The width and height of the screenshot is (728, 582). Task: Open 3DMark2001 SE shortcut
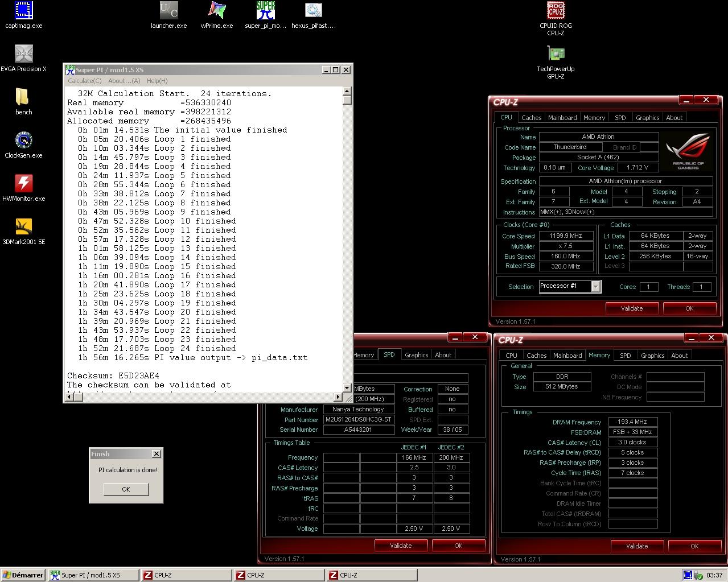tap(23, 231)
